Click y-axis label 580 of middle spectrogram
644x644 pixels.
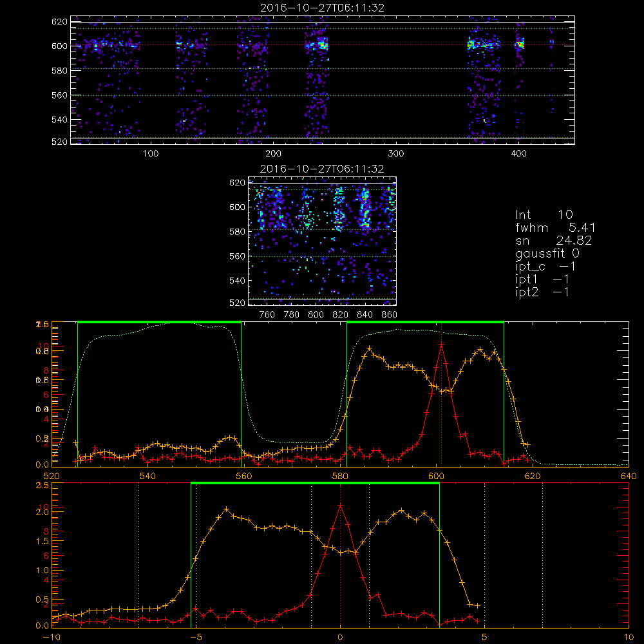(238, 232)
